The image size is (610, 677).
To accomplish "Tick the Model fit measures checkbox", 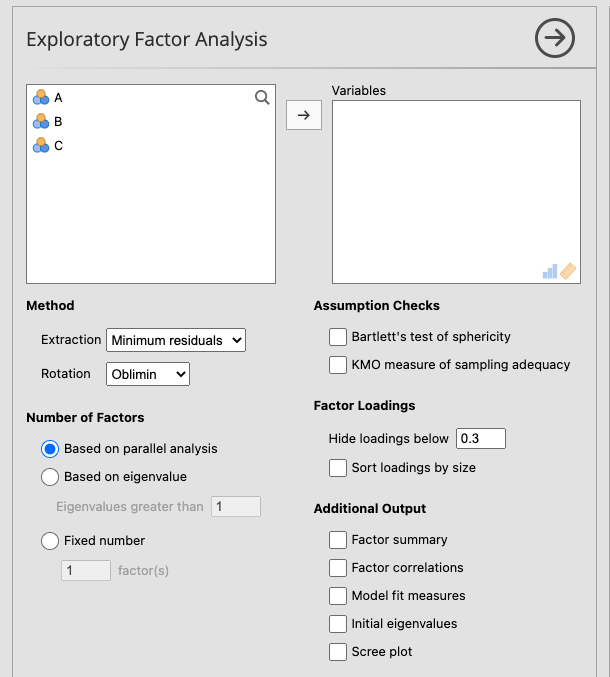I will [x=338, y=596].
